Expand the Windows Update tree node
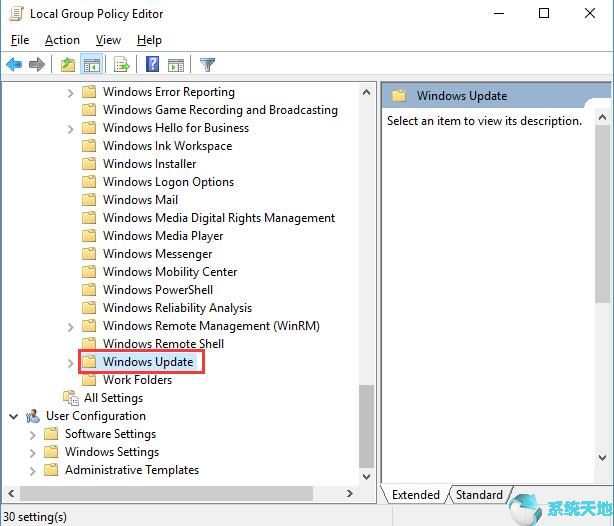The image size is (614, 526). coord(70,363)
